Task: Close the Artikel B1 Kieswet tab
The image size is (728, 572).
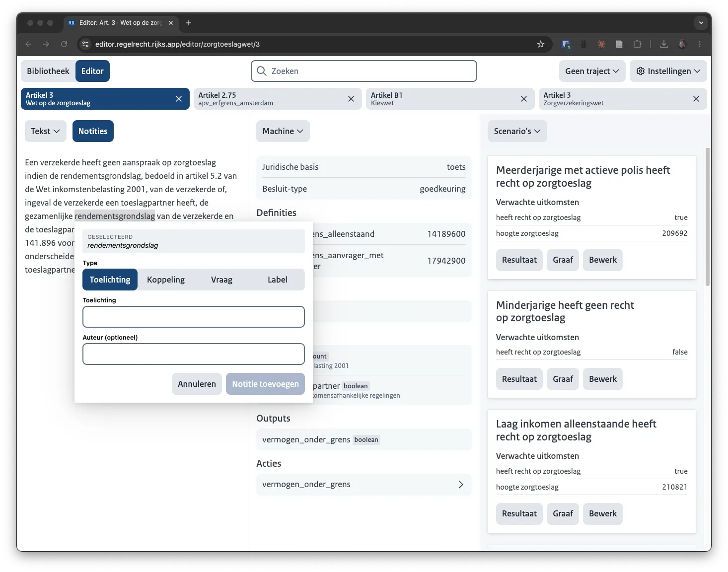Action: [x=524, y=99]
